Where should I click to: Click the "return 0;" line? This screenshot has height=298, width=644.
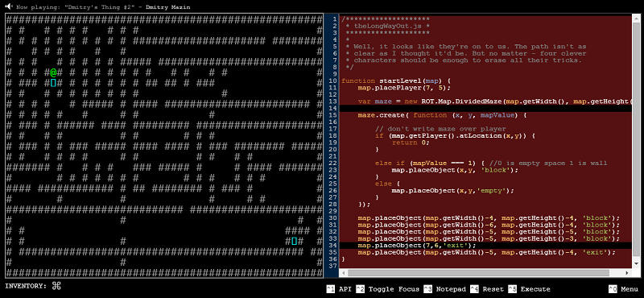pyautogui.click(x=411, y=143)
